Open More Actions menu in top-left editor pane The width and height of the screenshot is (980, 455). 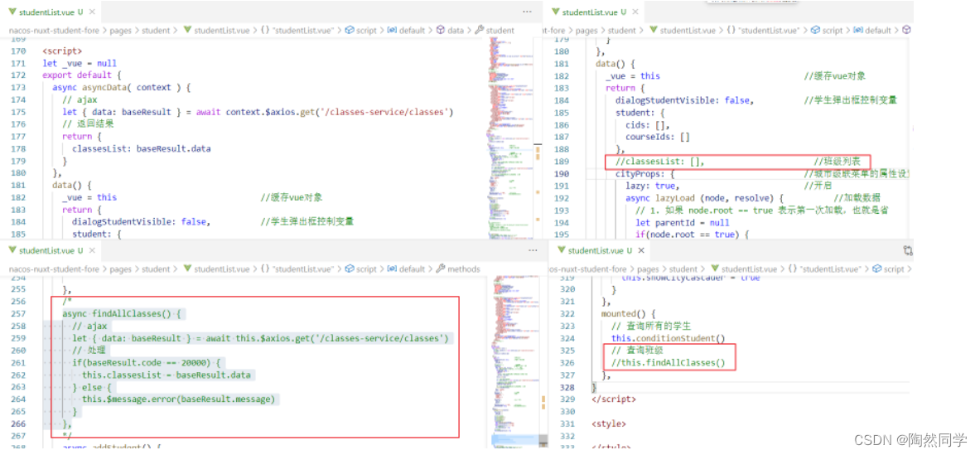coord(529,12)
